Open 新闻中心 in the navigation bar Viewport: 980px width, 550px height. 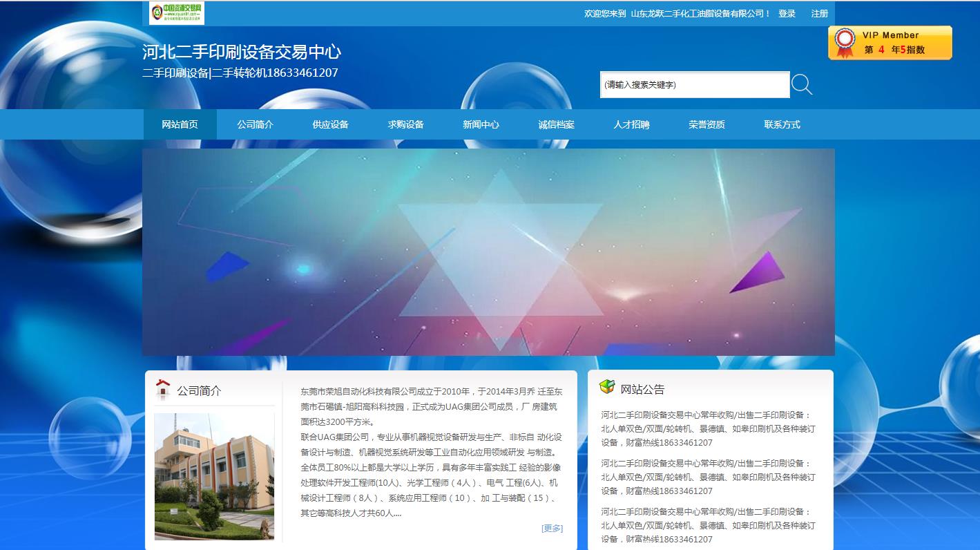481,124
